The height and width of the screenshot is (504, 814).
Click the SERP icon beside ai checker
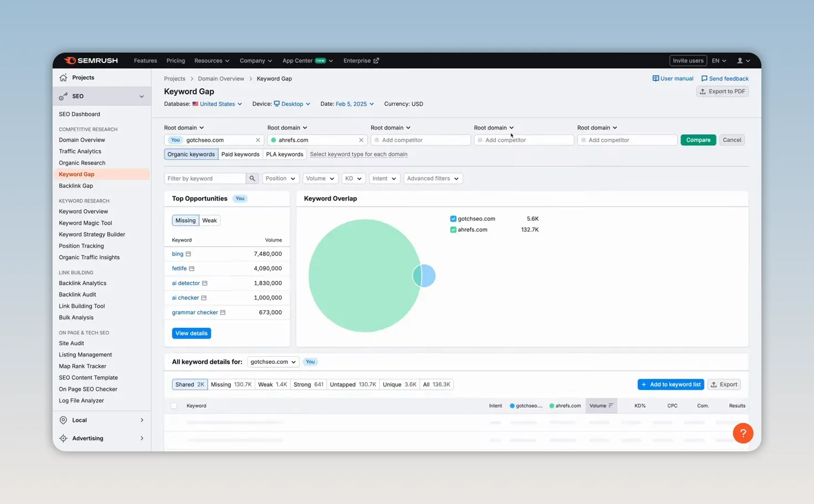tap(204, 298)
